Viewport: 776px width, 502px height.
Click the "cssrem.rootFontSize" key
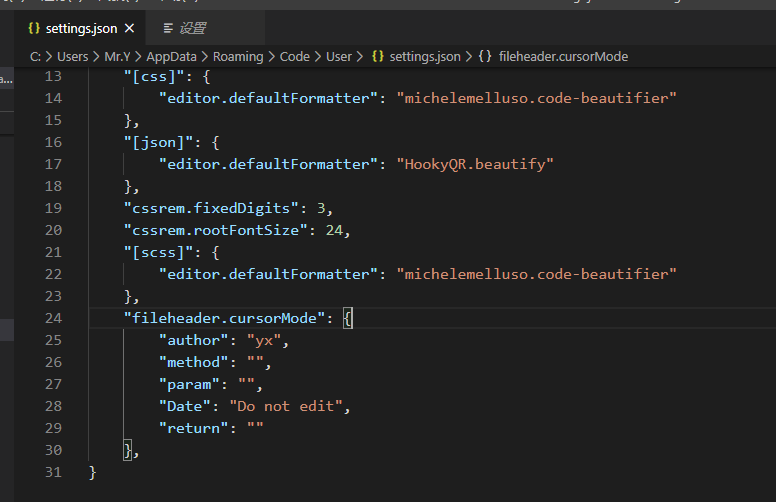pyautogui.click(x=215, y=230)
